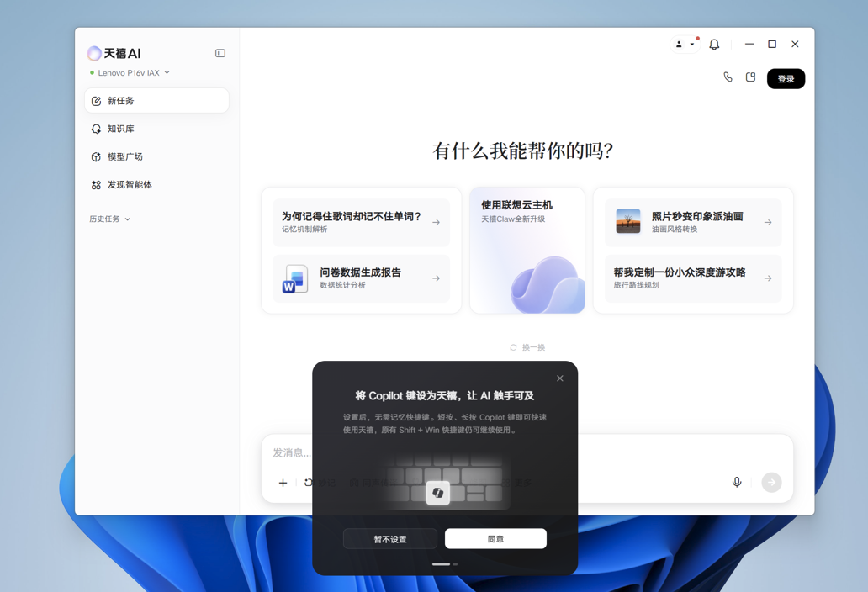
Task: Click the popup page indicator dots
Action: (x=445, y=563)
